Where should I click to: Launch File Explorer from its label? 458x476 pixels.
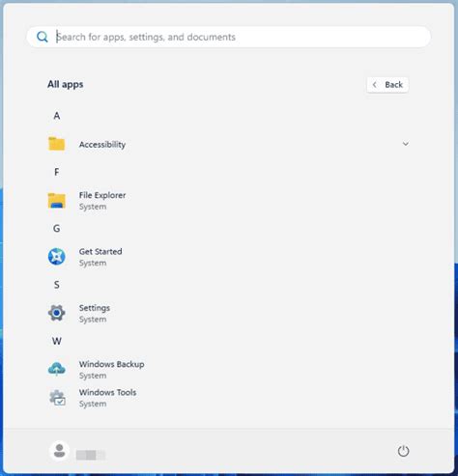click(x=102, y=195)
